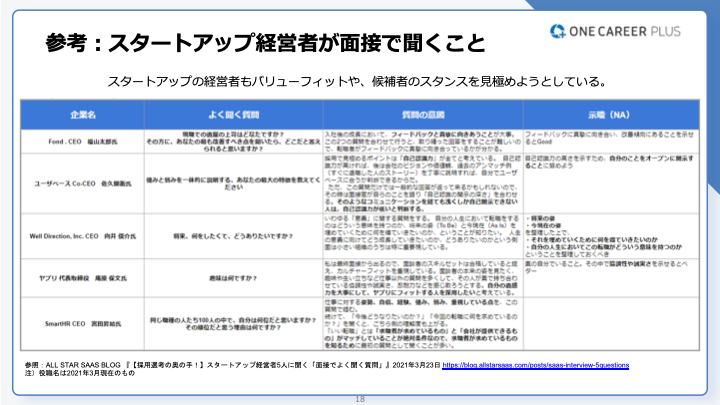Click the 示唆（NA） column header

coord(611,115)
